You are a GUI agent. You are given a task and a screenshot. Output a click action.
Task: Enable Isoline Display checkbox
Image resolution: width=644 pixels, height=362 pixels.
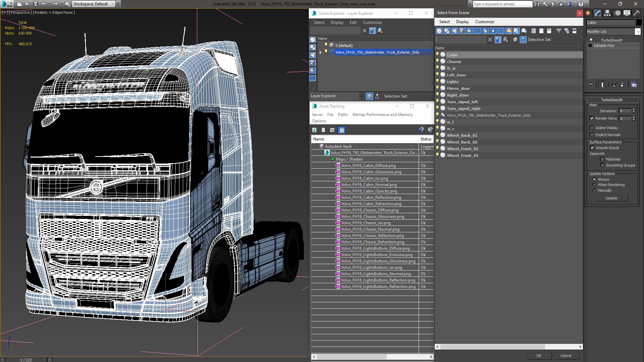click(x=592, y=128)
